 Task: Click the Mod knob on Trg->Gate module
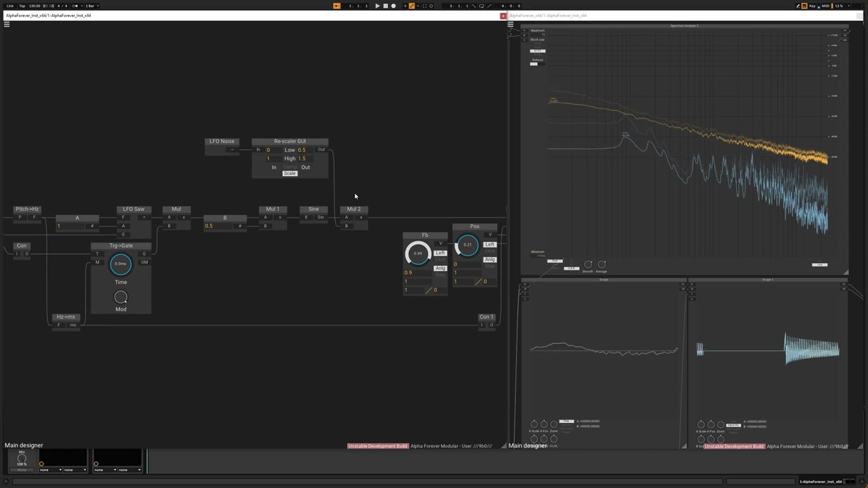(x=121, y=297)
